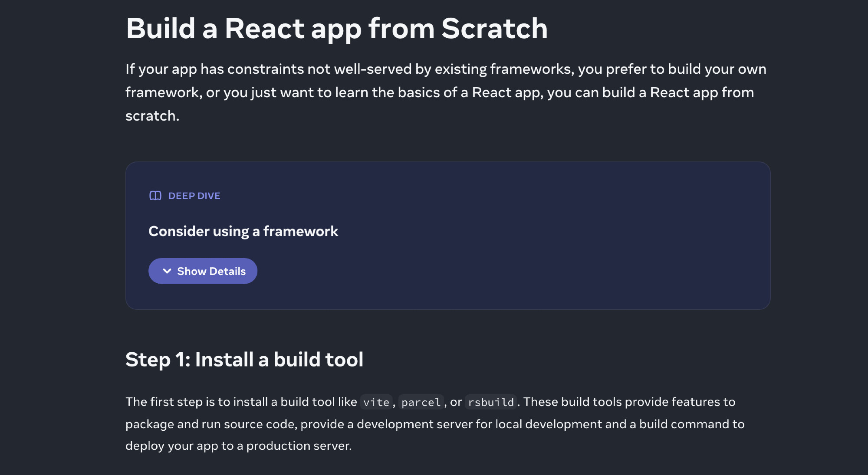This screenshot has width=868, height=475.
Task: Click the 'parcel' inline code
Action: coord(421,402)
